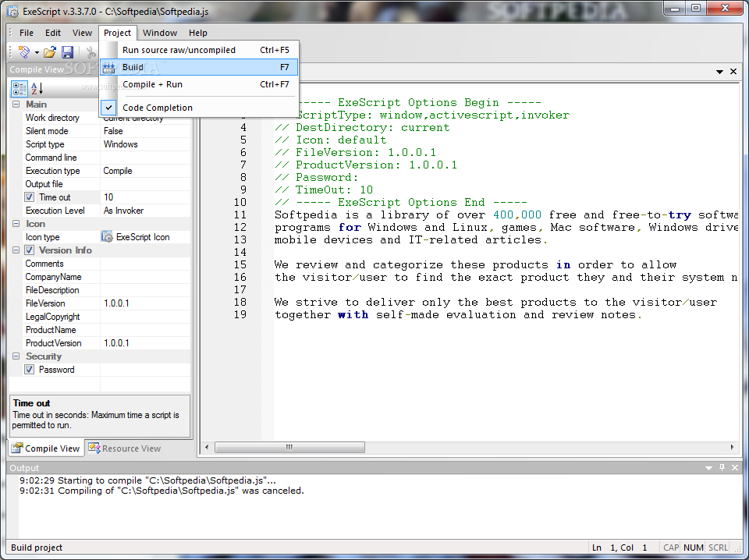This screenshot has width=749, height=560.
Task: Click the Save floppy disk icon
Action: (67, 52)
